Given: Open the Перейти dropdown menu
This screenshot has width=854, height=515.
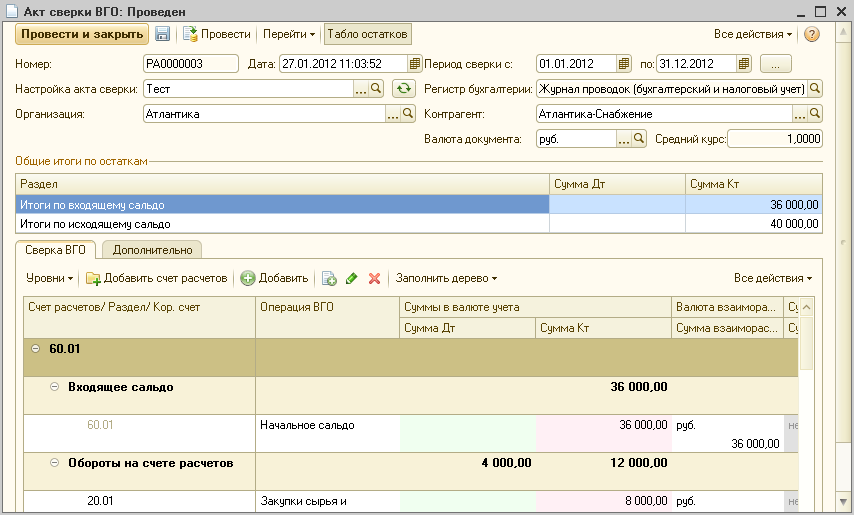Looking at the screenshot, I should coord(288,34).
